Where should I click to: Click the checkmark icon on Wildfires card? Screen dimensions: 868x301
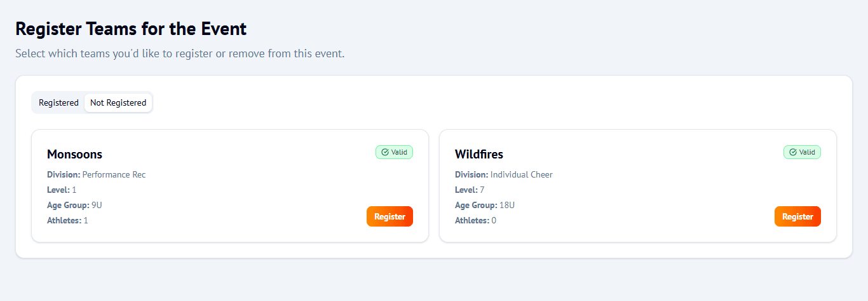(x=793, y=152)
